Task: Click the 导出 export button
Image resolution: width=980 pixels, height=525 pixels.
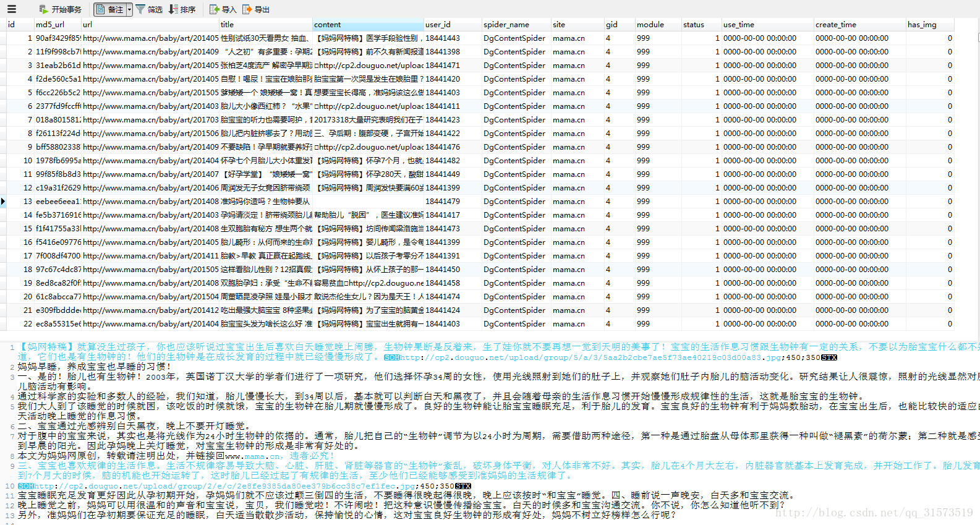Action: pyautogui.click(x=256, y=9)
